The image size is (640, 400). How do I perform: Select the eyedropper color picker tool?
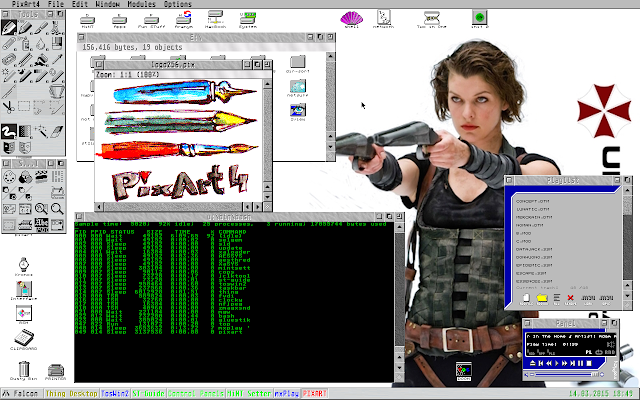pos(57,58)
